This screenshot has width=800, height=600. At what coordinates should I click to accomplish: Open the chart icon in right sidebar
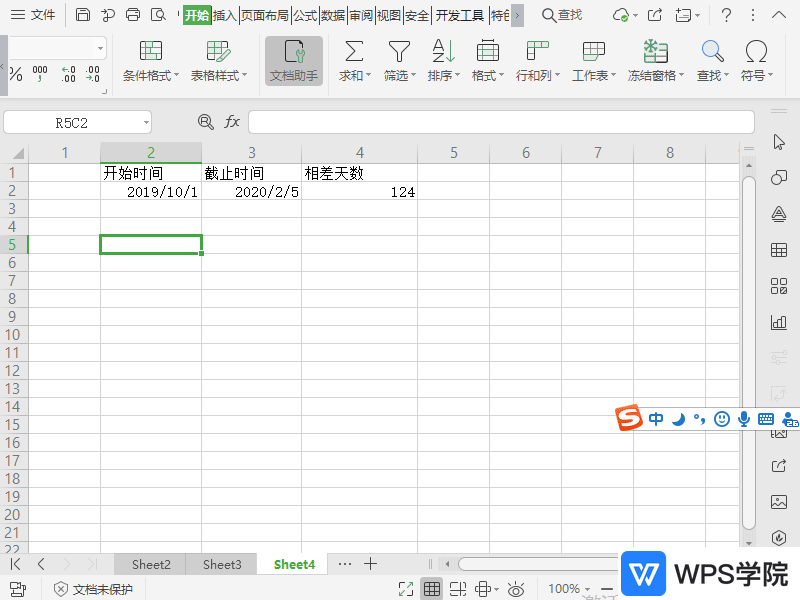pos(779,322)
